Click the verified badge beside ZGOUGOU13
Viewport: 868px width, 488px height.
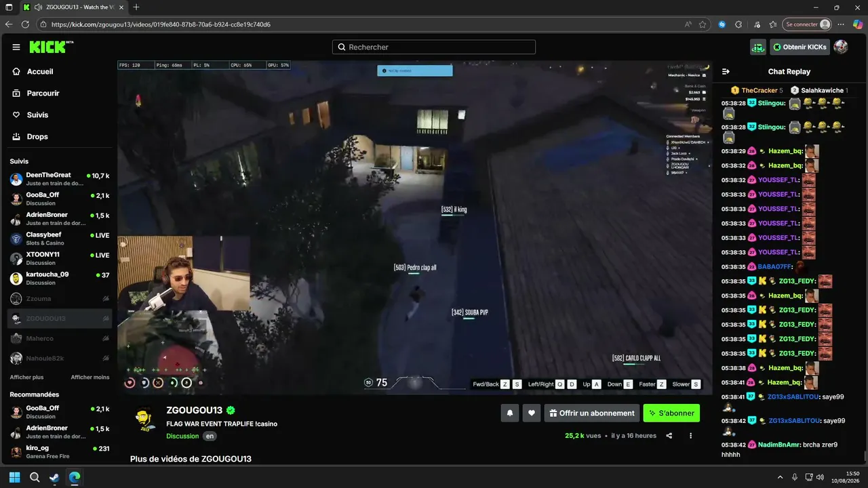click(x=231, y=410)
